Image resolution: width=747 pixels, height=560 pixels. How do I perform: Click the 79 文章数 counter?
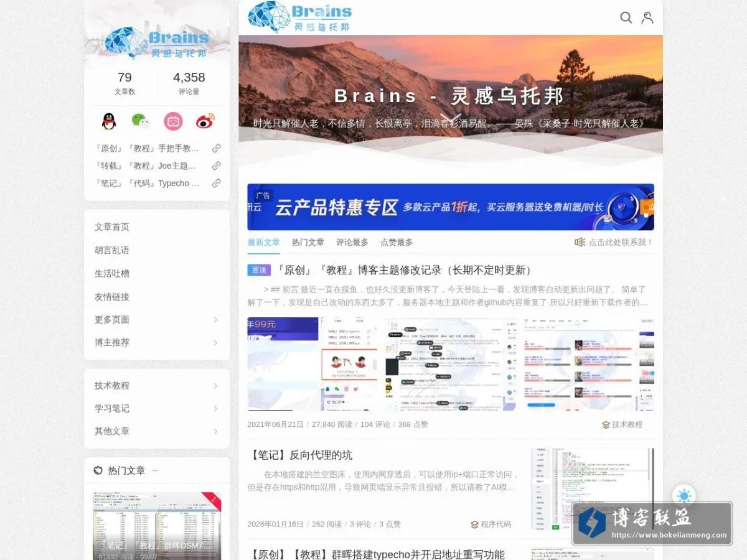pos(125,83)
